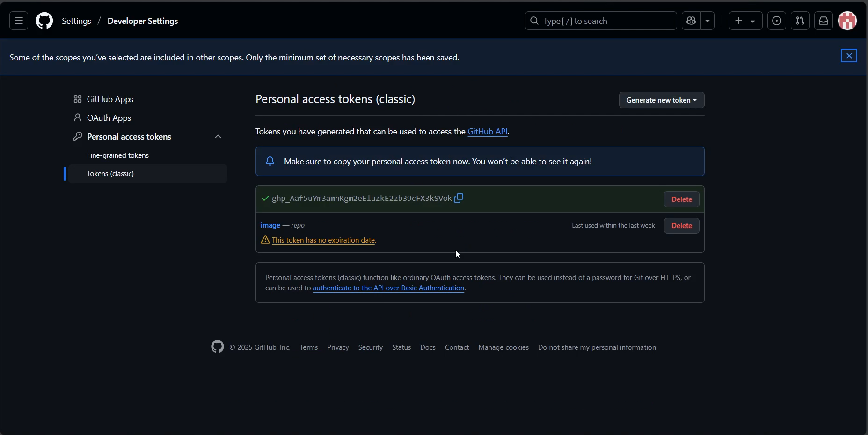
Task: Go to GitHub Apps in sidebar
Action: pos(110,99)
